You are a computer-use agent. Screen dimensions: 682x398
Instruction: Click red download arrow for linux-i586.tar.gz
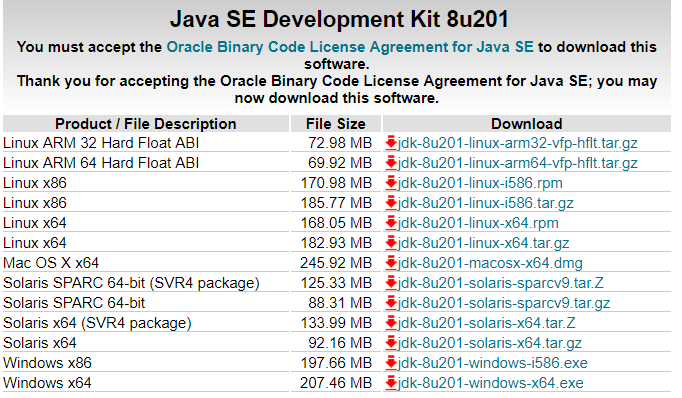(391, 203)
